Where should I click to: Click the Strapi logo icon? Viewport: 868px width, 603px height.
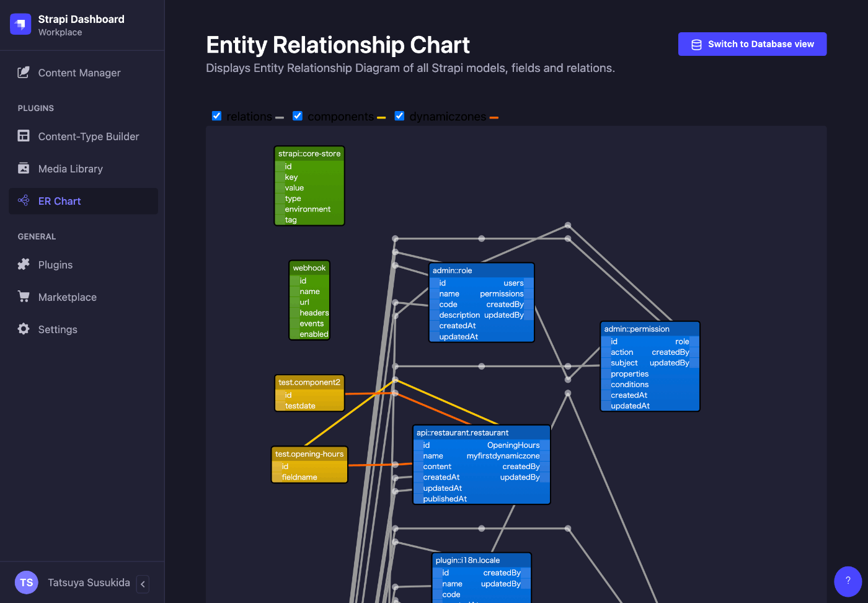coord(20,24)
